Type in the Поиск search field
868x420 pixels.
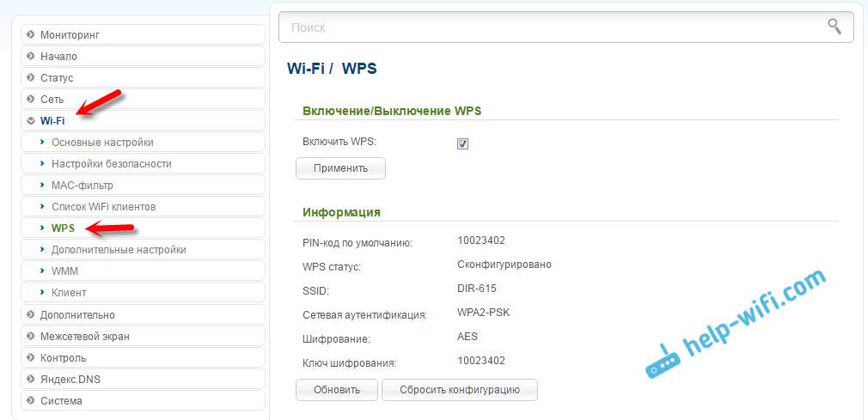click(x=550, y=27)
